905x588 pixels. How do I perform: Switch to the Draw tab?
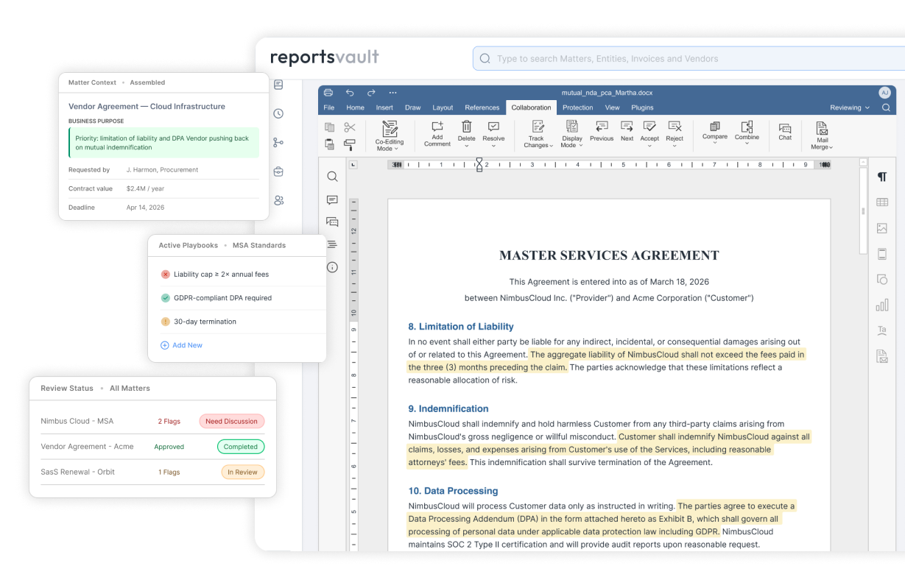click(413, 107)
